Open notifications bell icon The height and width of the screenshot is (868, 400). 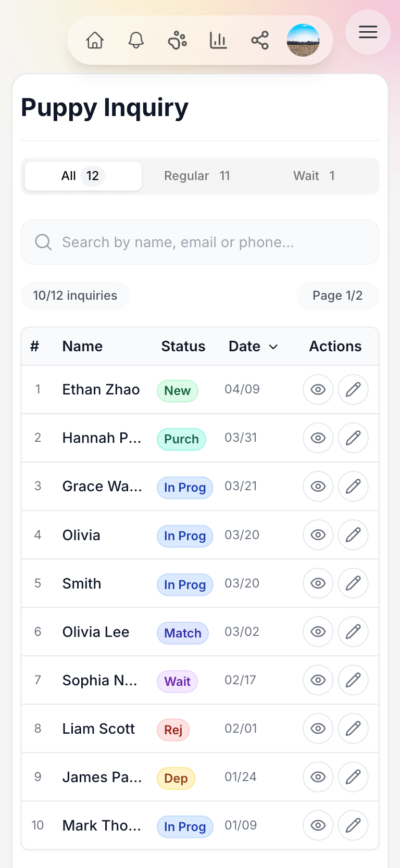[x=136, y=40]
